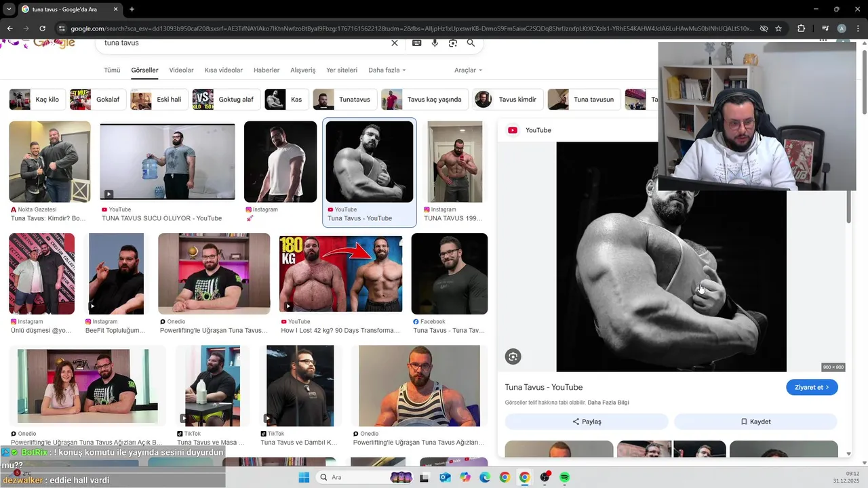Open the Alışveriş tab
Screen dimensions: 868x488
click(x=303, y=70)
